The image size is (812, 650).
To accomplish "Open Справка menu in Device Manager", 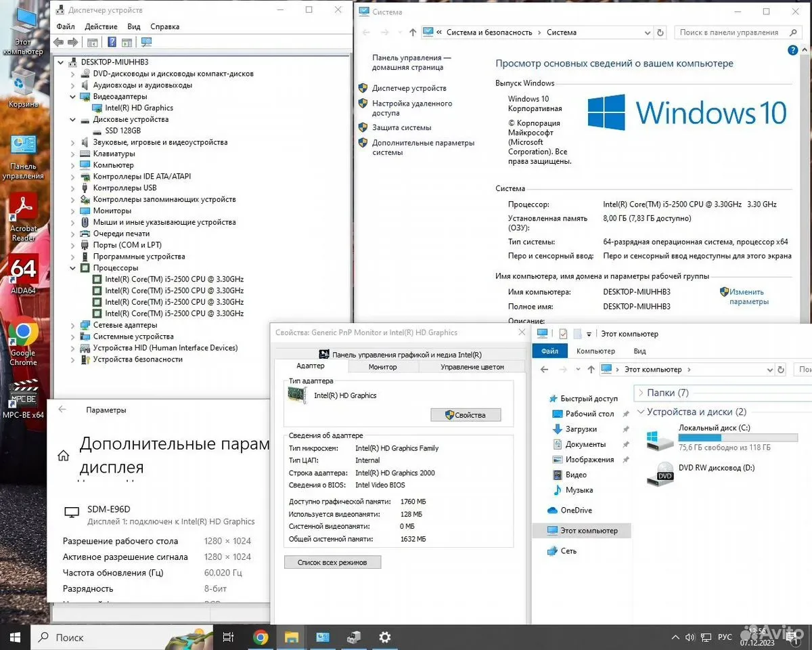I will 165,26.
